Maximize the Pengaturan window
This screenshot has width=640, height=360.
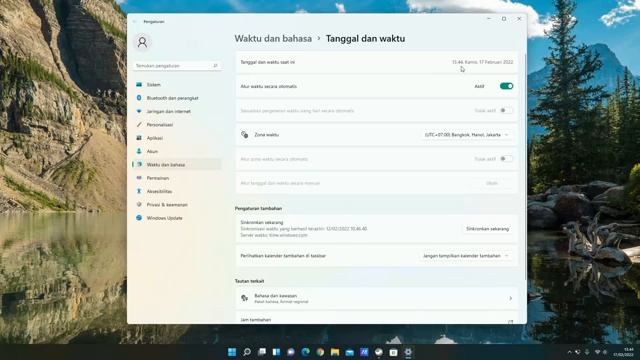coord(504,19)
